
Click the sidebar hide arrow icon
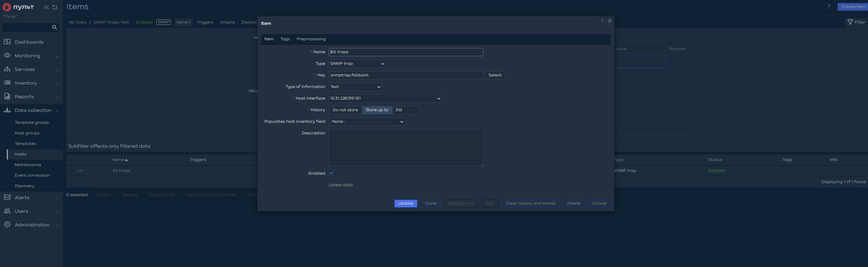(x=55, y=7)
